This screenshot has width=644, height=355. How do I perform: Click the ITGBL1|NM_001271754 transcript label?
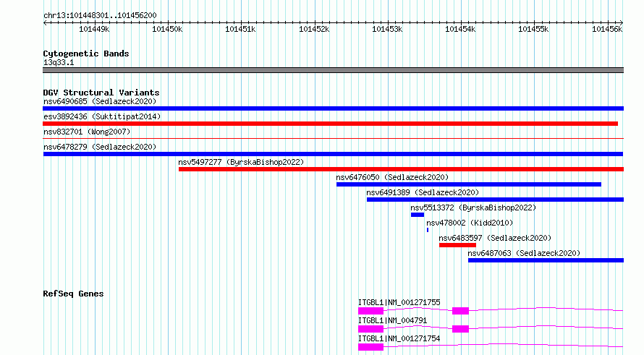tap(399, 338)
